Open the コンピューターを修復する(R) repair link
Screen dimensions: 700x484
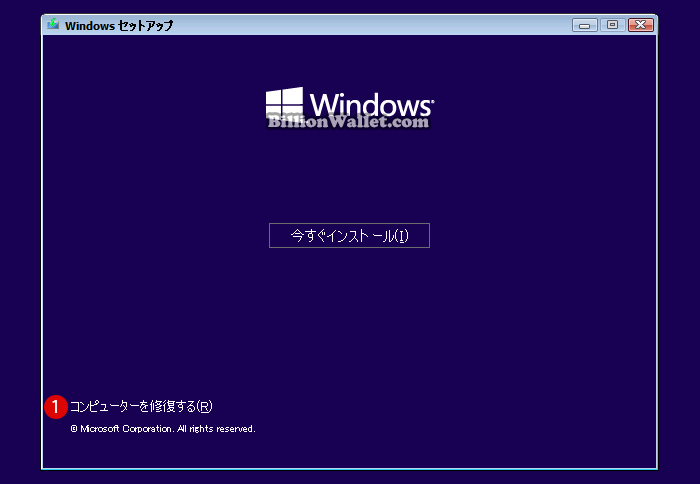coord(141,406)
